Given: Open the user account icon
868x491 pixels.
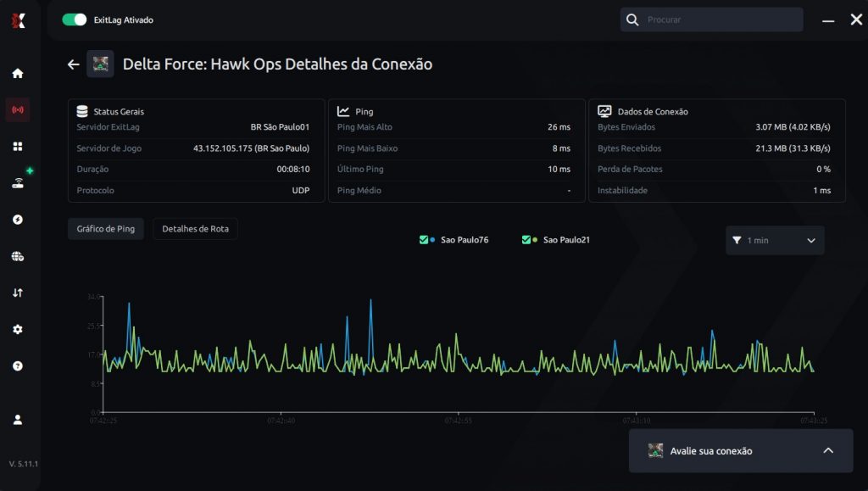Looking at the screenshot, I should 18,420.
